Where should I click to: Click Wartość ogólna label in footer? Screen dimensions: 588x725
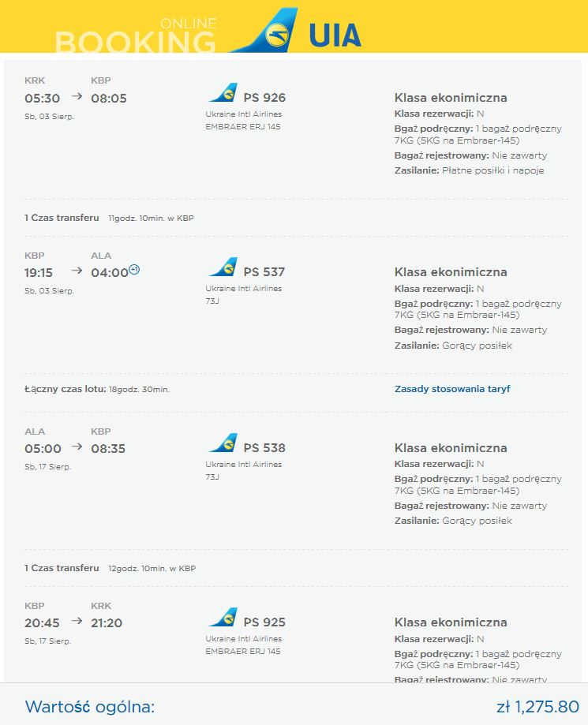pyautogui.click(x=90, y=707)
